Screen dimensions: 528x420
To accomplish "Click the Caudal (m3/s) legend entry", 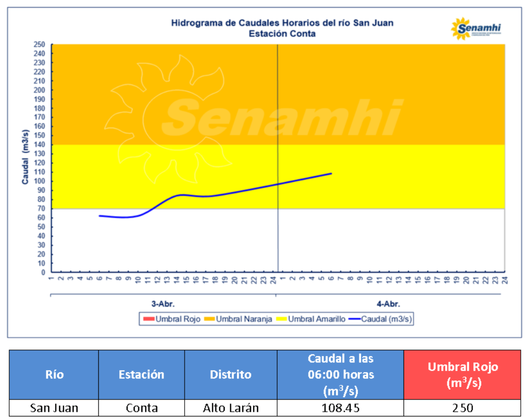I will tap(380, 319).
